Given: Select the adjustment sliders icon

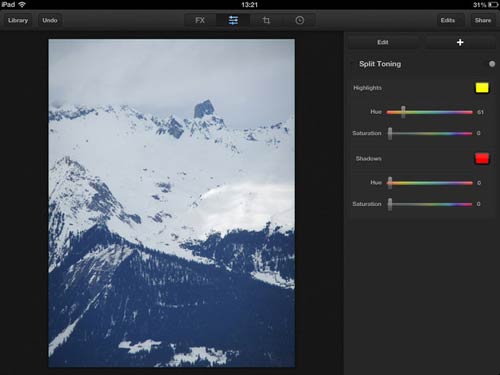Looking at the screenshot, I should point(233,20).
